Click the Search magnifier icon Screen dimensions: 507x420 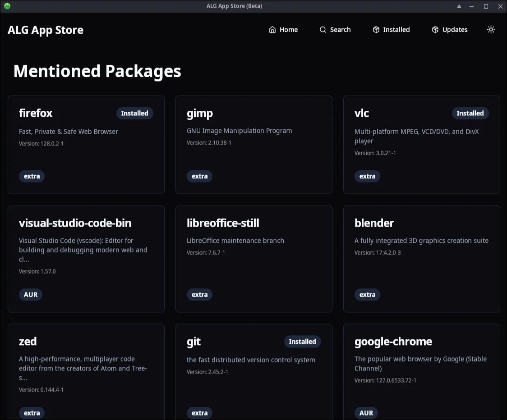(323, 30)
